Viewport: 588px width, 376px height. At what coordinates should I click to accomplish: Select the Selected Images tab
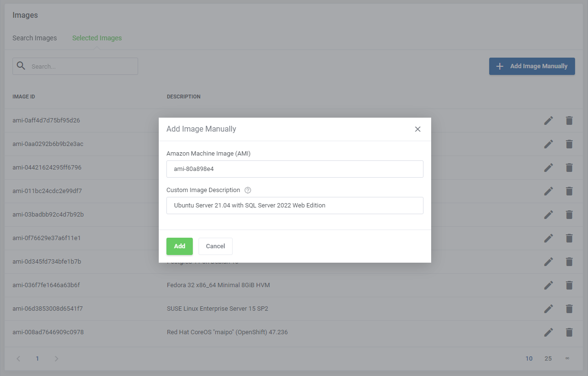[97, 37]
